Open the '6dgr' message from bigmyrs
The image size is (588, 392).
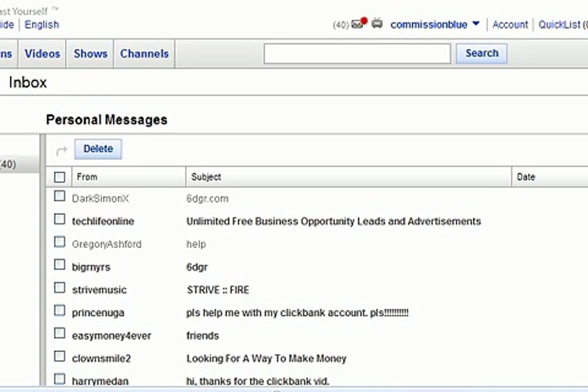click(197, 267)
